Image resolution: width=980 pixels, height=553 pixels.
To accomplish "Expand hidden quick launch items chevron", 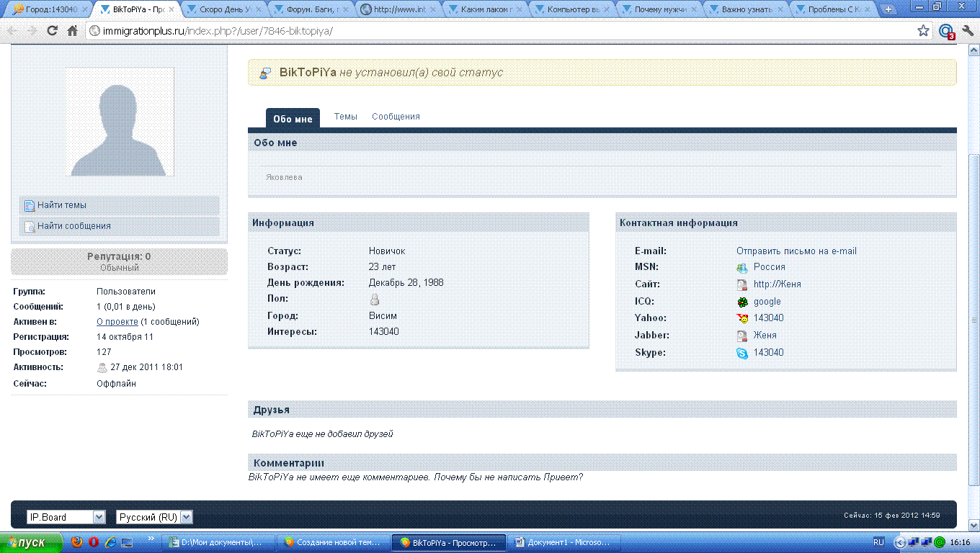I will click(151, 538).
